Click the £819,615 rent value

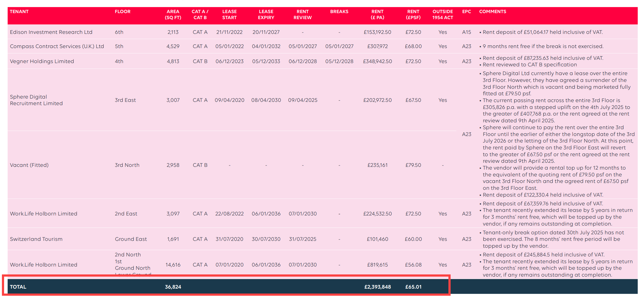pos(378,265)
